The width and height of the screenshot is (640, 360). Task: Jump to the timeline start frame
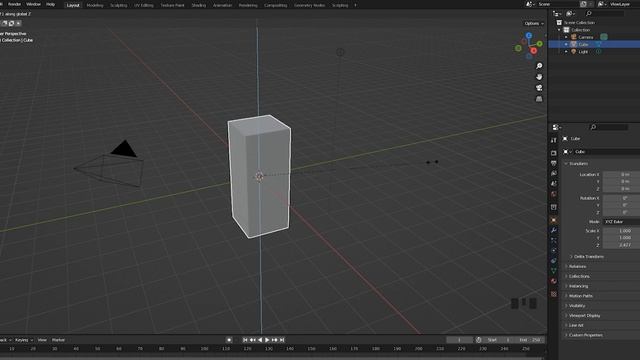coord(245,340)
